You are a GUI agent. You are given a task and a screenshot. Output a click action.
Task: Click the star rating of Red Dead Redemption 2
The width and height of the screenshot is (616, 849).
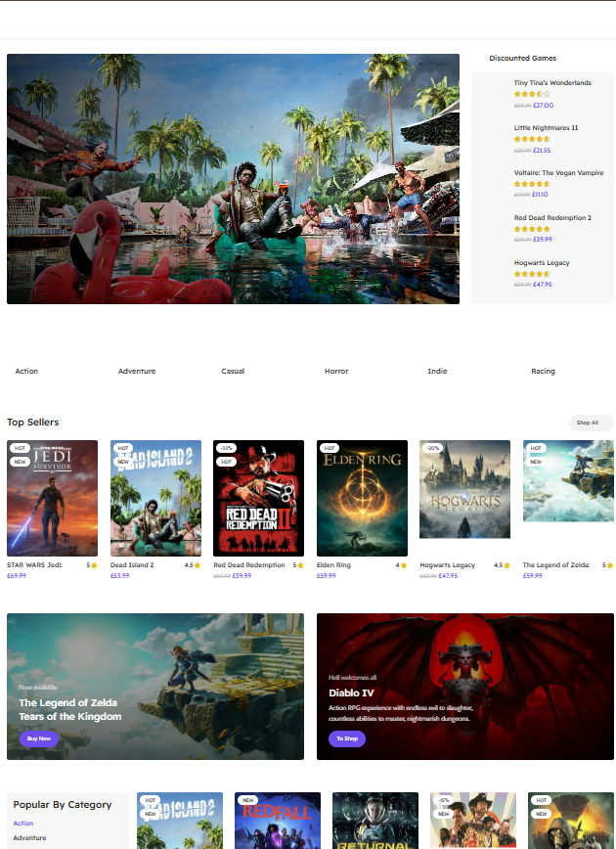532,229
